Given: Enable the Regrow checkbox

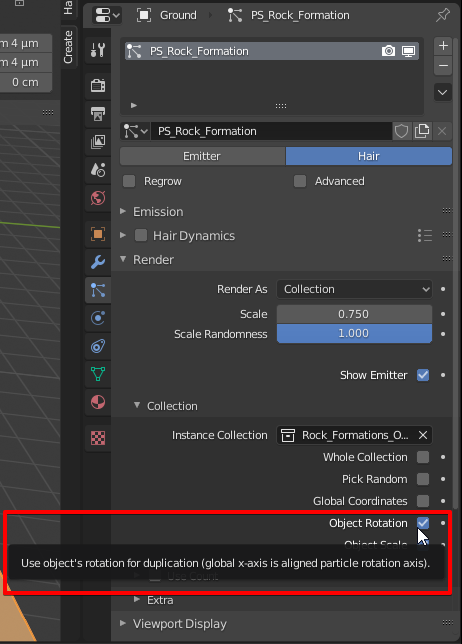Looking at the screenshot, I should 129,181.
